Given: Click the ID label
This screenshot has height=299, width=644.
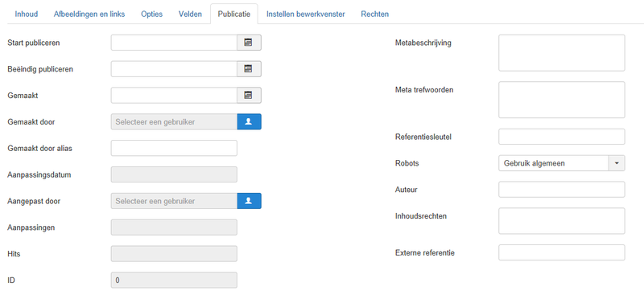Looking at the screenshot, I should 11,281.
